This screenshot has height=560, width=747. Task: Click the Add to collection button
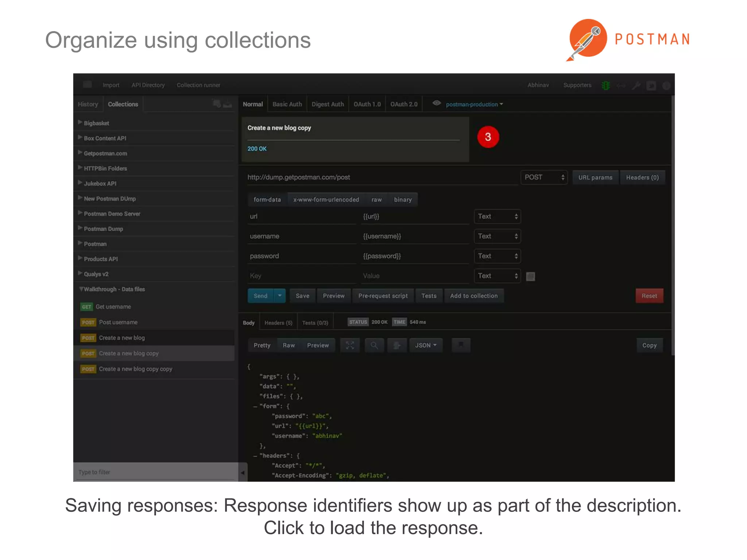474,296
